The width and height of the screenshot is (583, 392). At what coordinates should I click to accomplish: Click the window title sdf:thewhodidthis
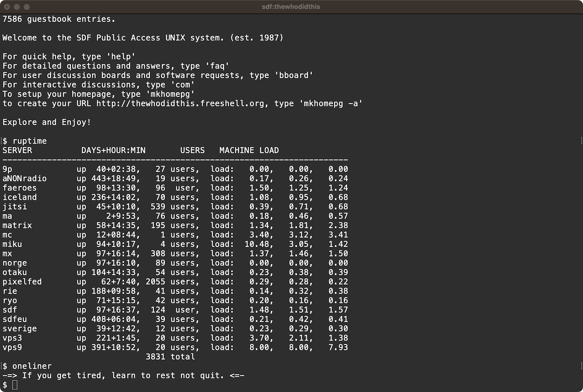point(291,7)
